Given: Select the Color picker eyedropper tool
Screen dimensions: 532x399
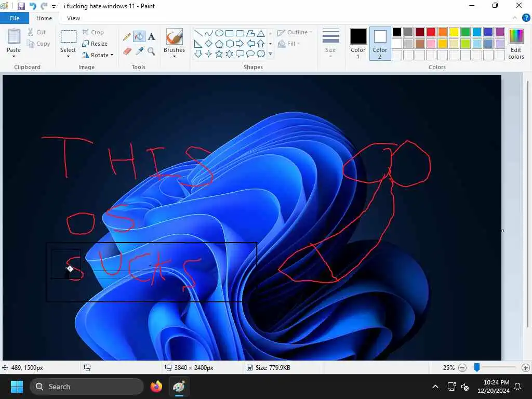Looking at the screenshot, I should (139, 51).
